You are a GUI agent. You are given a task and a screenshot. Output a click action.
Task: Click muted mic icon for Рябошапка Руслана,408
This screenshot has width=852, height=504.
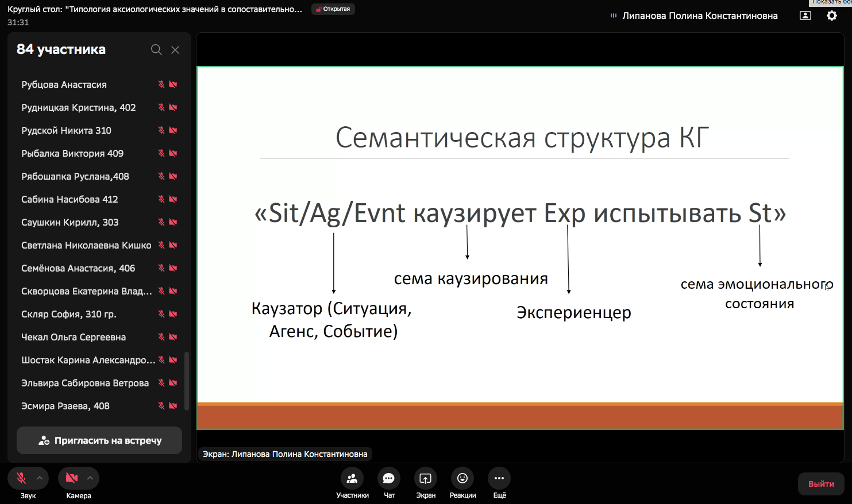[x=161, y=176]
